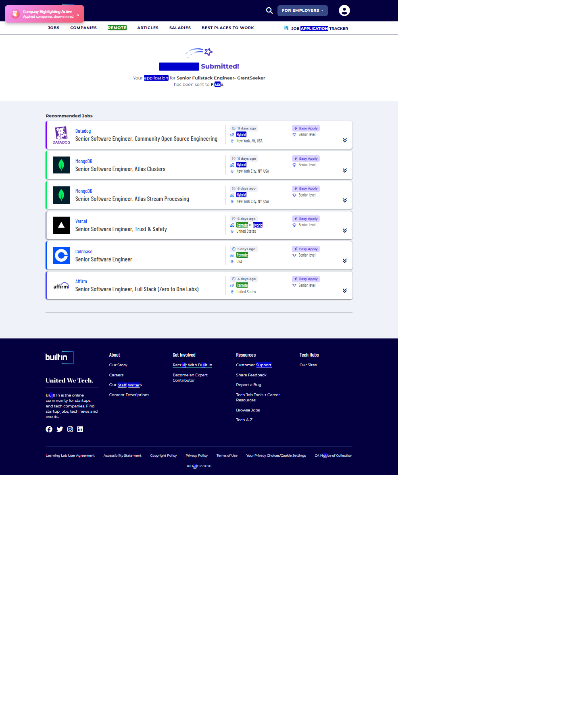Go to the Companies nav tab
The height and width of the screenshot is (712, 588).
point(83,28)
